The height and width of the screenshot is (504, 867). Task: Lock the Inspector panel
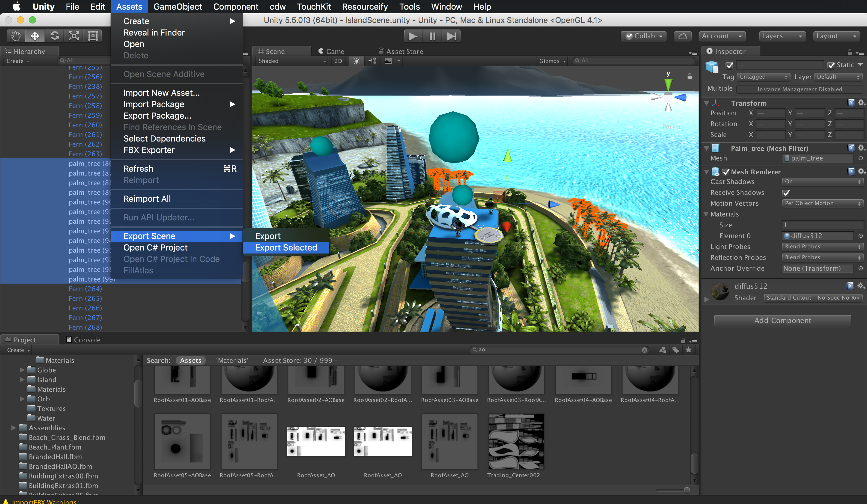850,53
